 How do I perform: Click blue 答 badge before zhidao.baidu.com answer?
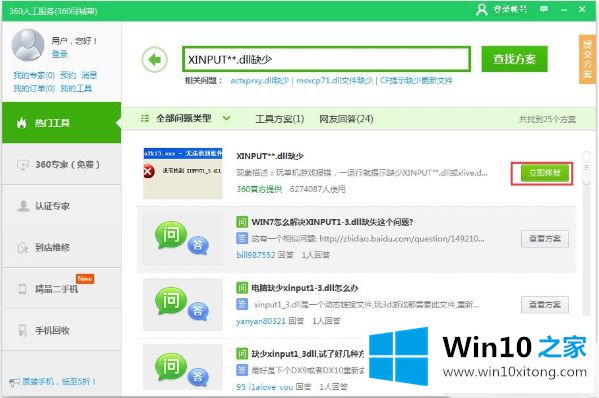[242, 238]
